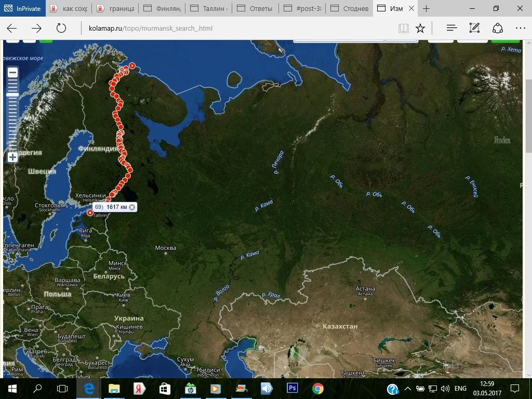Switch to the Ответы tab
Screen dimensions: 532x399
pos(256,8)
